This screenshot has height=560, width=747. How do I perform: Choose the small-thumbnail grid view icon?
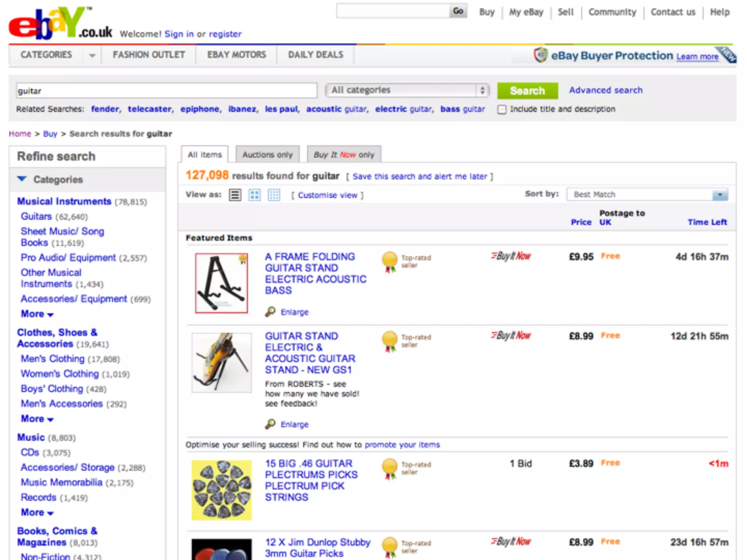274,195
